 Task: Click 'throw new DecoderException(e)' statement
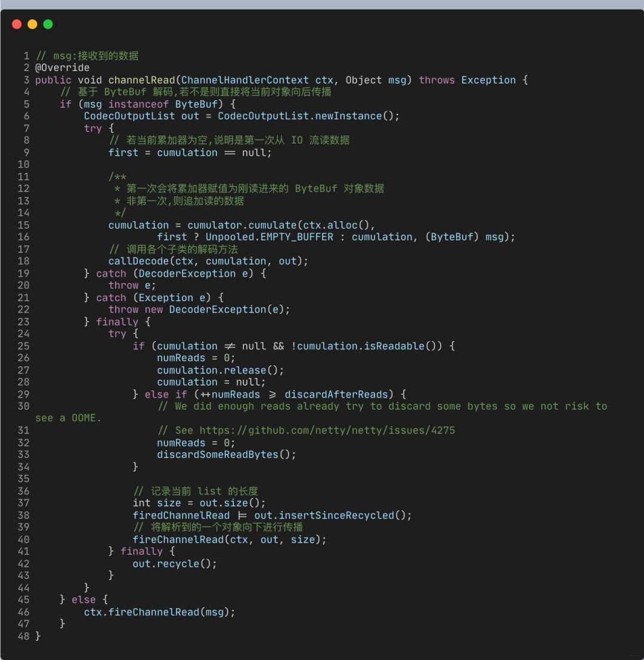[x=199, y=310]
